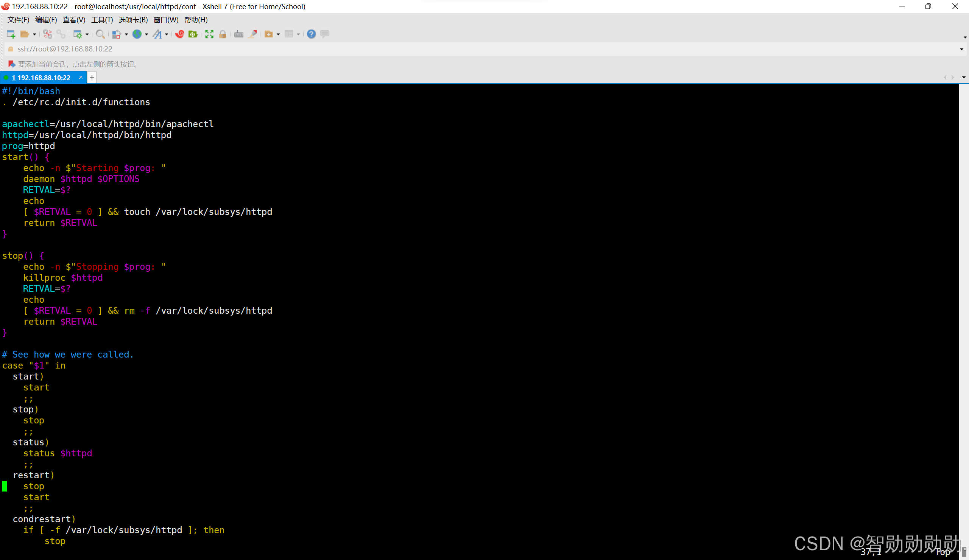Expand the address bar dropdown arrow
969x560 pixels.
pyautogui.click(x=961, y=49)
